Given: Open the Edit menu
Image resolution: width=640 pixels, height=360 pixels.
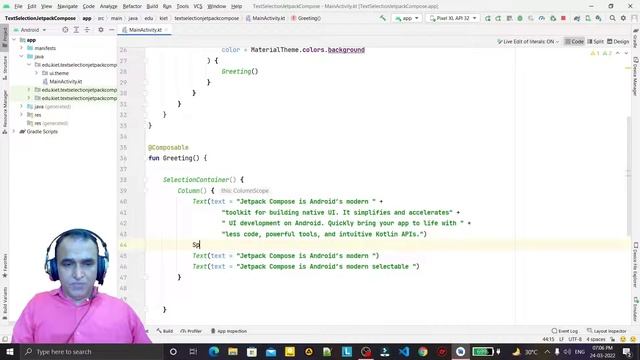Looking at the screenshot, I should (x=32, y=6).
